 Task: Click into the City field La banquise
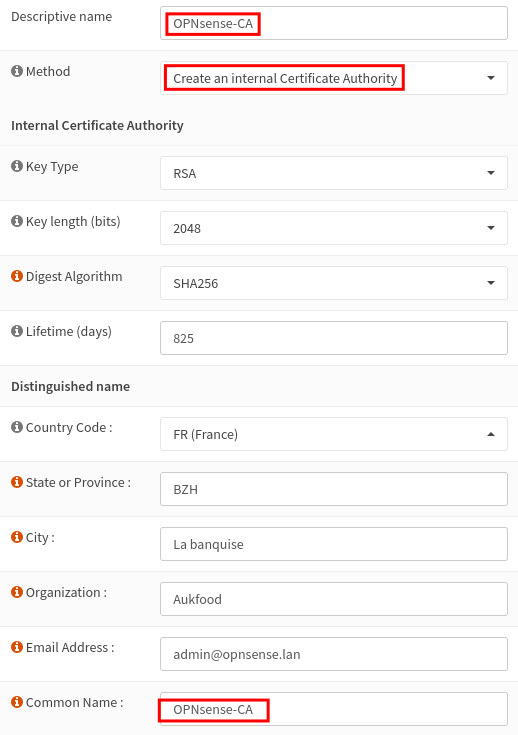tap(334, 544)
